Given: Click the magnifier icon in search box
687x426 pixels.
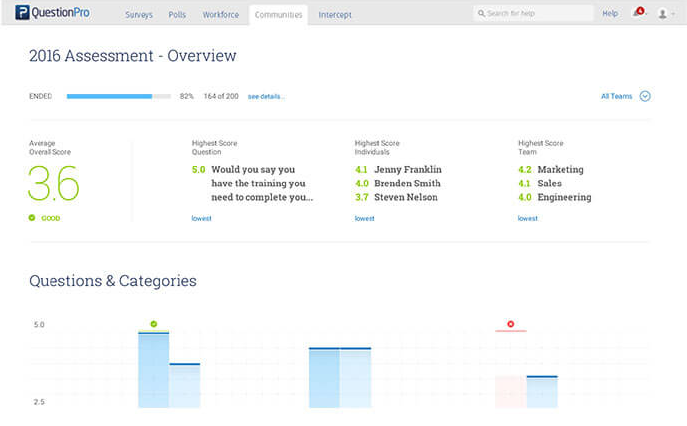Looking at the screenshot, I should [481, 15].
